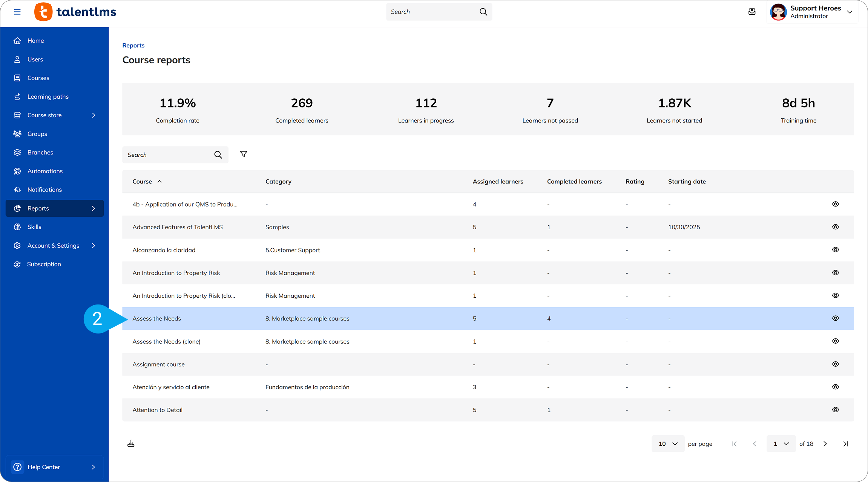
Task: Open the per page count dropdown
Action: 667,444
